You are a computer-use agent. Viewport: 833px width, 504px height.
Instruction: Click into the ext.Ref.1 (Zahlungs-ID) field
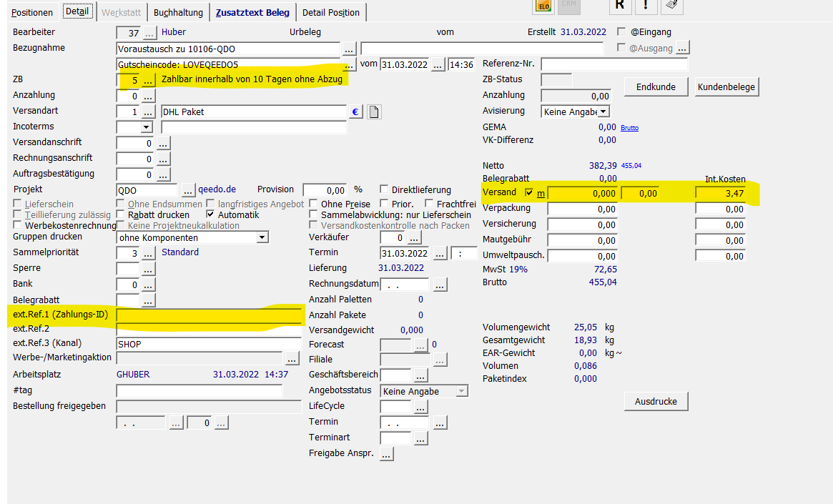point(209,315)
